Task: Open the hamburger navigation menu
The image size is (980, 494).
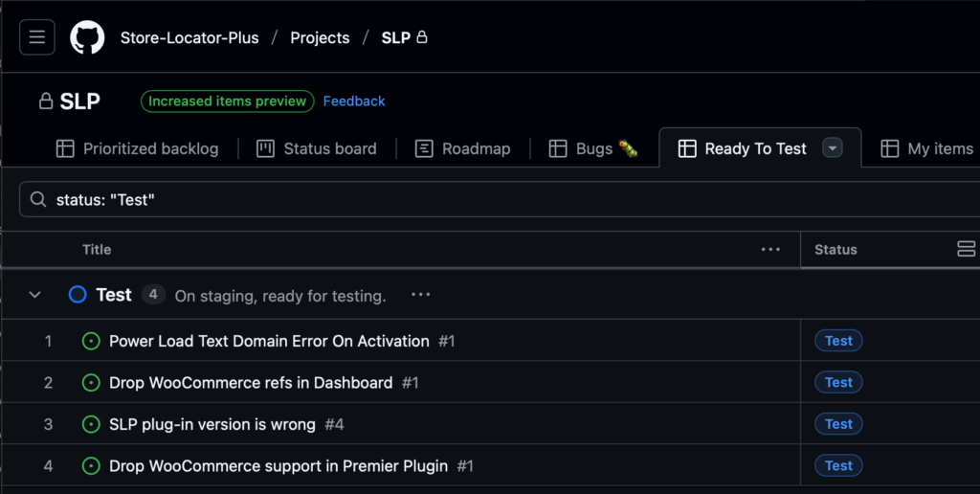Action: (x=37, y=37)
